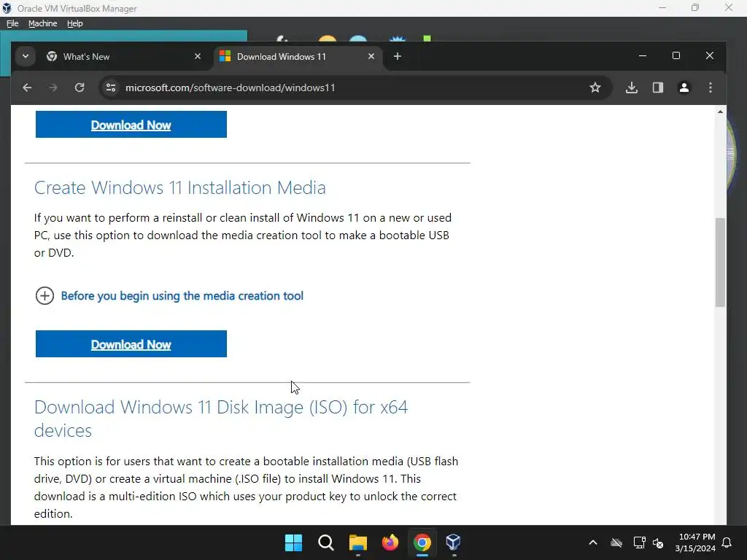
Task: Open the Help menu in VirtualBox Manager
Action: [75, 23]
